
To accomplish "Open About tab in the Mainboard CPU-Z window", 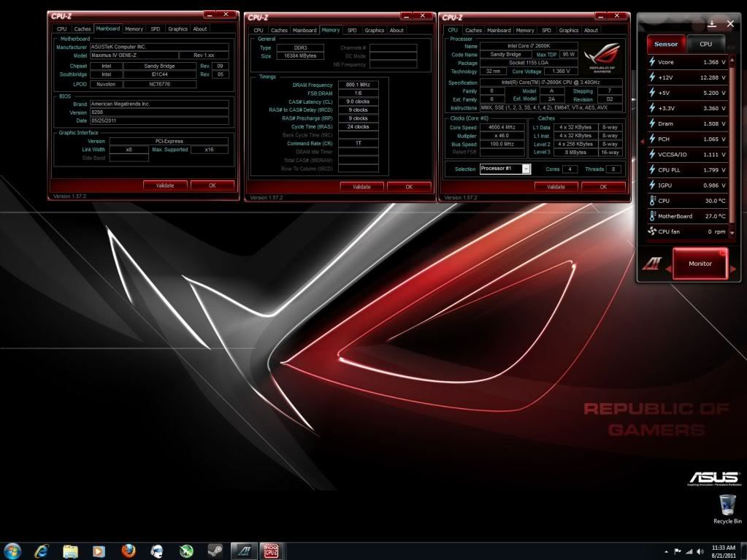I will (199, 28).
